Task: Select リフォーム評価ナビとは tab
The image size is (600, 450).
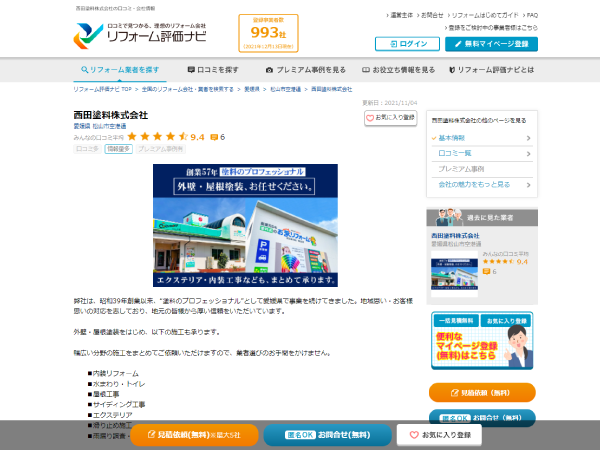Action: 491,70
